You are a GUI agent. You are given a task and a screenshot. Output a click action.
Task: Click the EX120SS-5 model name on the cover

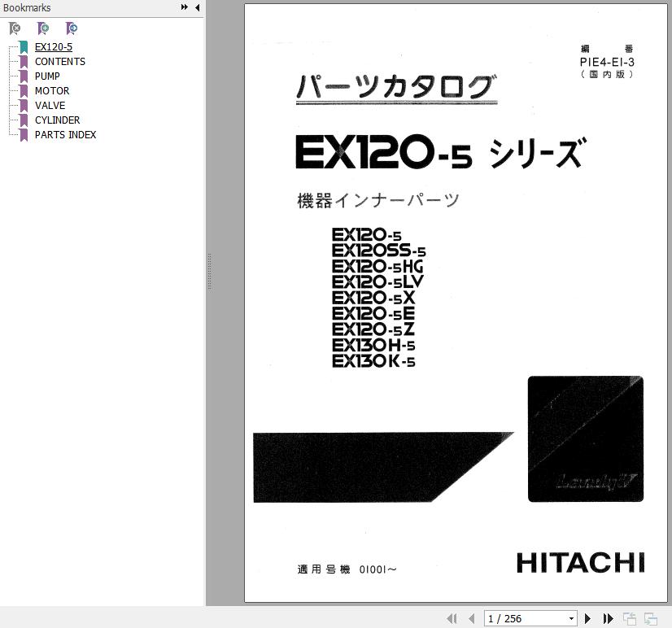(379, 251)
